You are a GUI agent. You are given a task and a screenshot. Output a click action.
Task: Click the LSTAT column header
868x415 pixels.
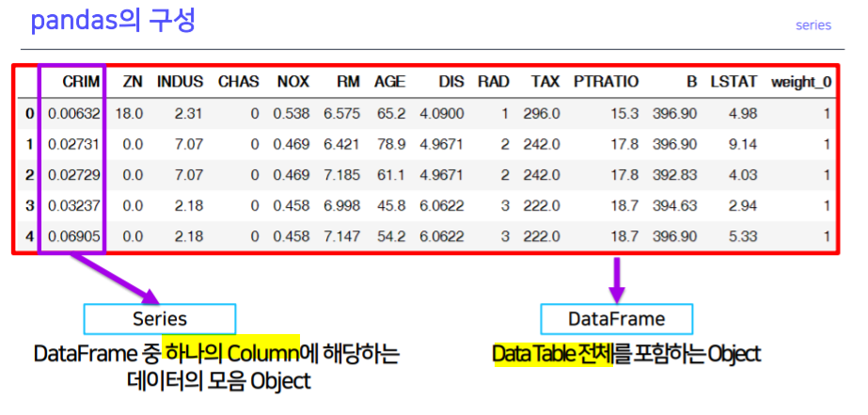click(734, 82)
